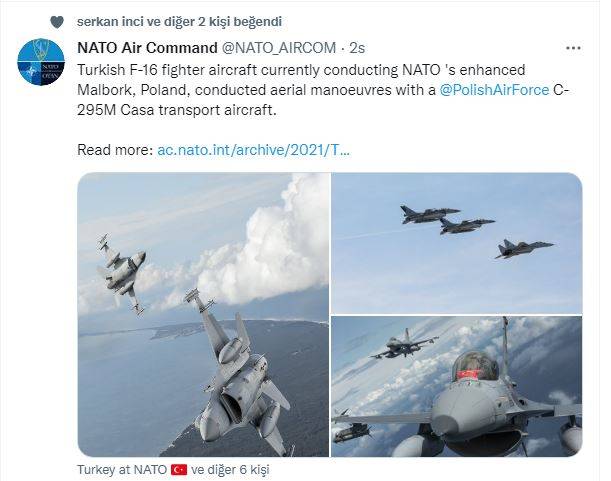The width and height of the screenshot is (611, 481).
Task: Click the tweet body text to expand
Action: (323, 90)
